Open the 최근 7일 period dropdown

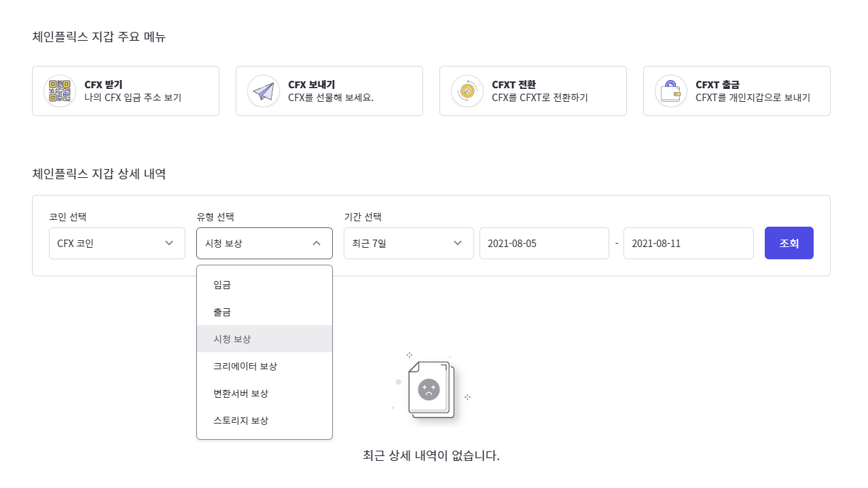coord(408,243)
